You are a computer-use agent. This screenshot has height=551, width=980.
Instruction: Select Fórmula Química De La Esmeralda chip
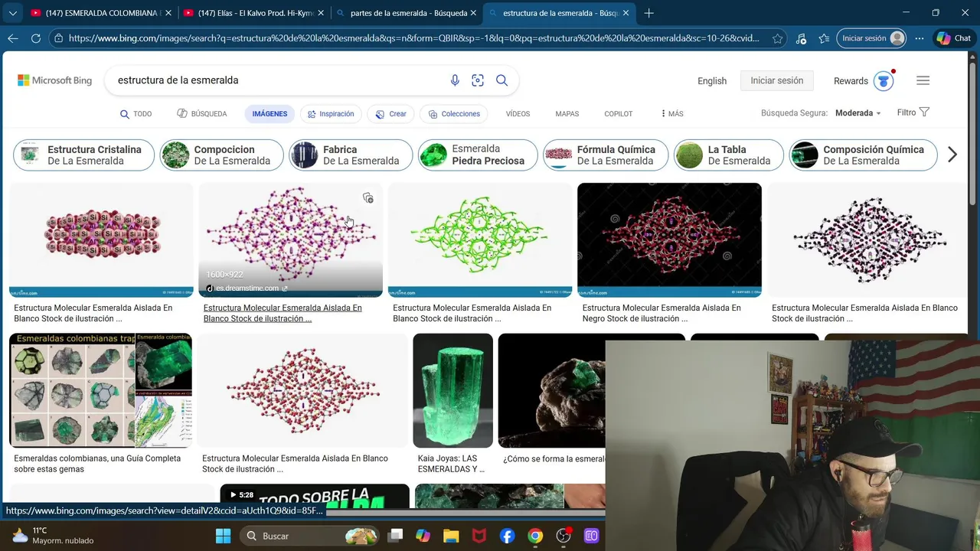coord(605,155)
